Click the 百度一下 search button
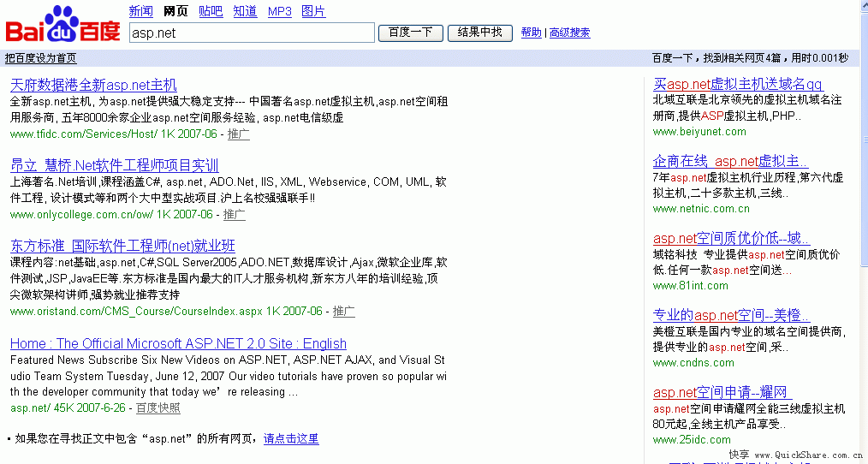The height and width of the screenshot is (464, 868). tap(410, 33)
